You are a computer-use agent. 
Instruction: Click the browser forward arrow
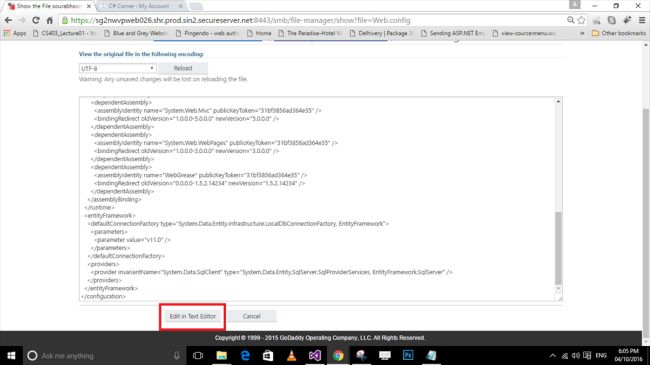pos(22,20)
